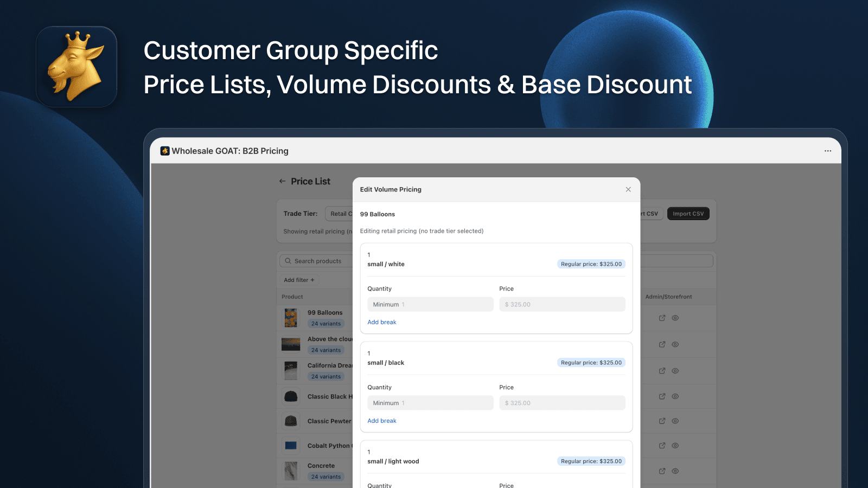Click the Concrete product thumbnail
868x488 pixels.
pos(291,471)
